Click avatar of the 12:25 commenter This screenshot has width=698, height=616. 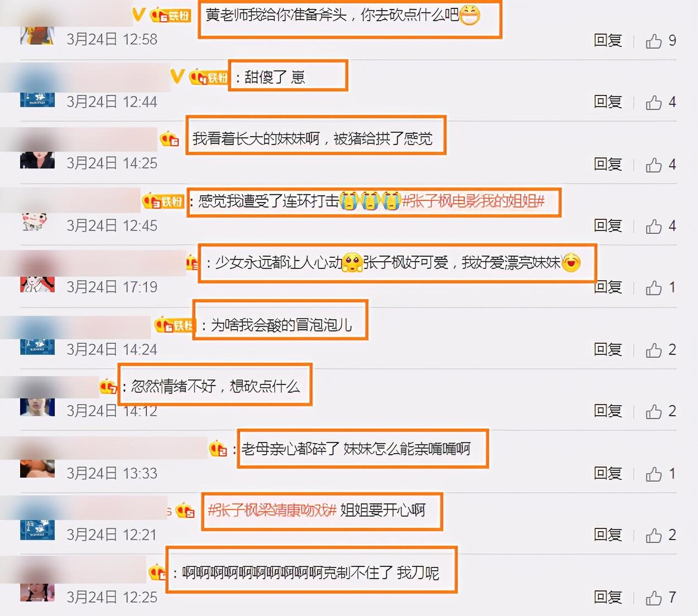37,593
